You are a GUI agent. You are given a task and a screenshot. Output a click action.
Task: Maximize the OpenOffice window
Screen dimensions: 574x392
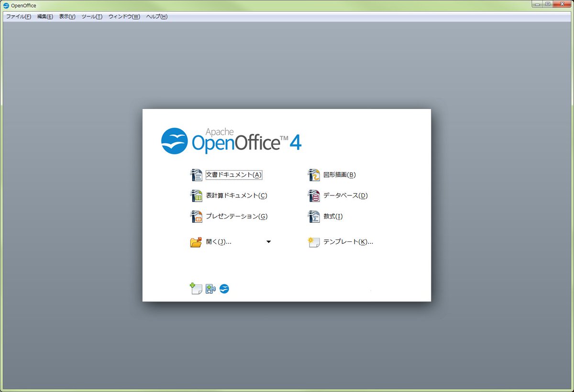[x=548, y=4]
